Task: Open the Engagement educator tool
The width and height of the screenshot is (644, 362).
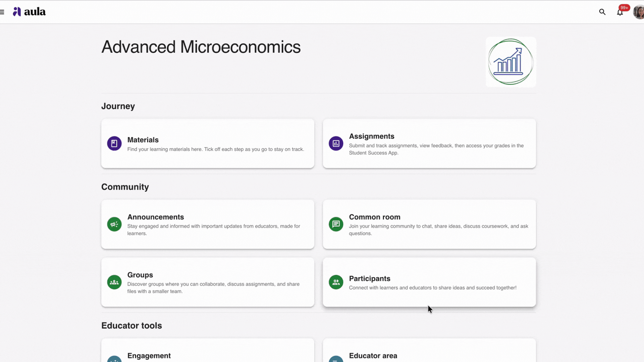Action: (x=208, y=350)
